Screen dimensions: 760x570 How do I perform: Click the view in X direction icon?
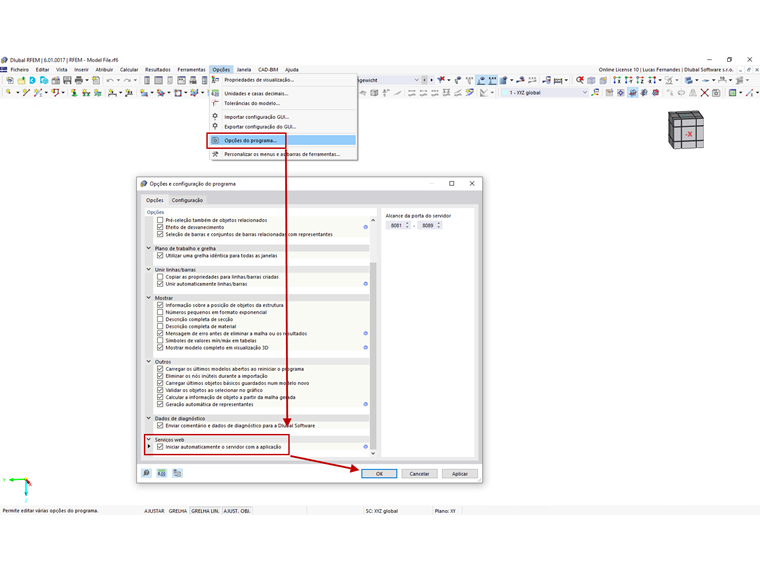617,80
